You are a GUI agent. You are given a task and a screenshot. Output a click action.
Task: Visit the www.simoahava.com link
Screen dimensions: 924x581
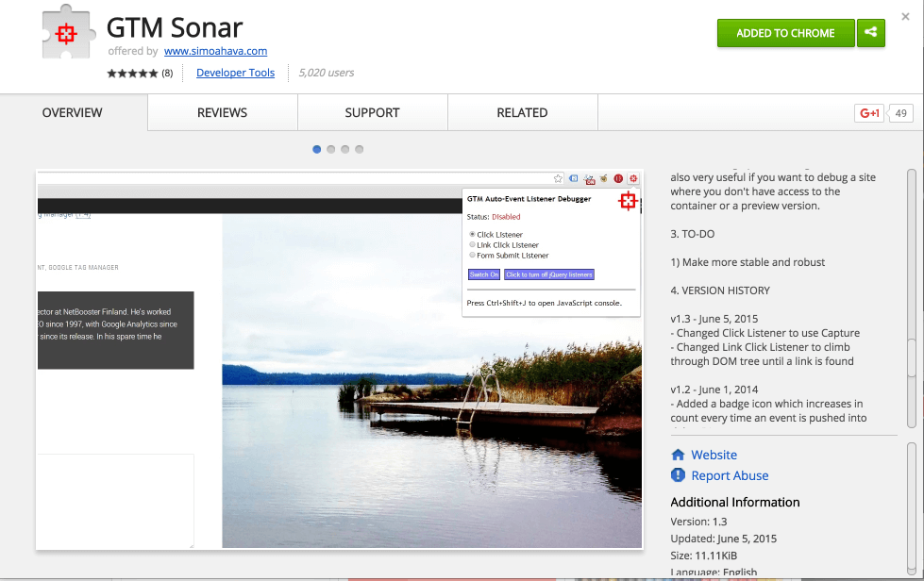[x=216, y=51]
